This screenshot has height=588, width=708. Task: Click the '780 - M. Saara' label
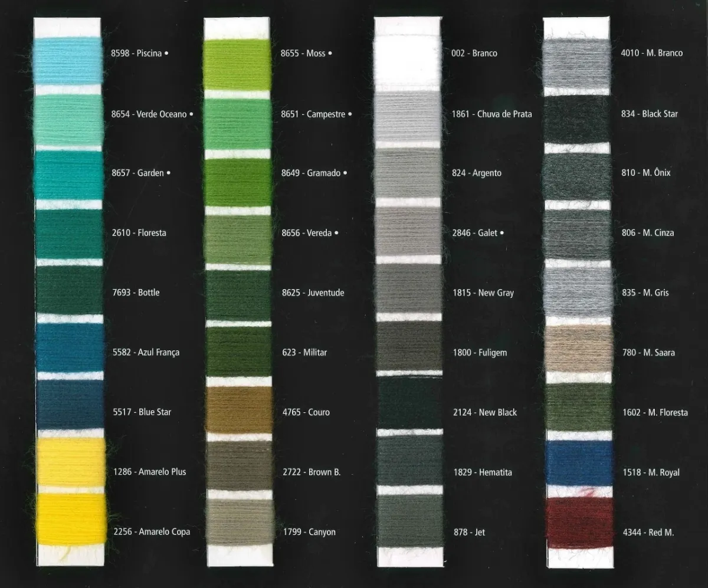pos(648,352)
